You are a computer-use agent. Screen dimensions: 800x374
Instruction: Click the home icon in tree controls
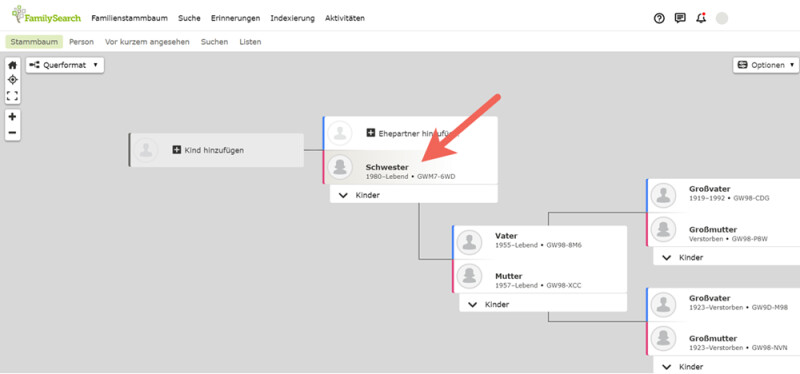[x=12, y=65]
